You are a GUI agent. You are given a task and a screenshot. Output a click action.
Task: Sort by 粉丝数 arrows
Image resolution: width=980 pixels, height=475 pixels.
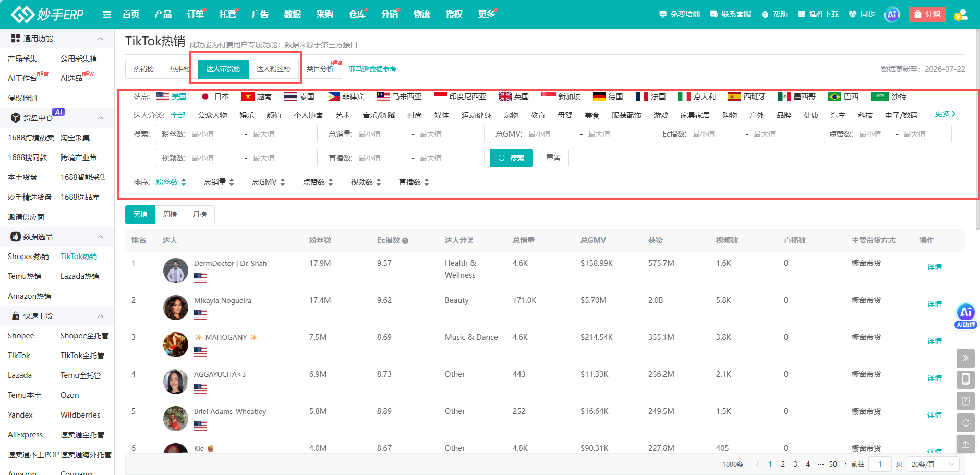[184, 182]
